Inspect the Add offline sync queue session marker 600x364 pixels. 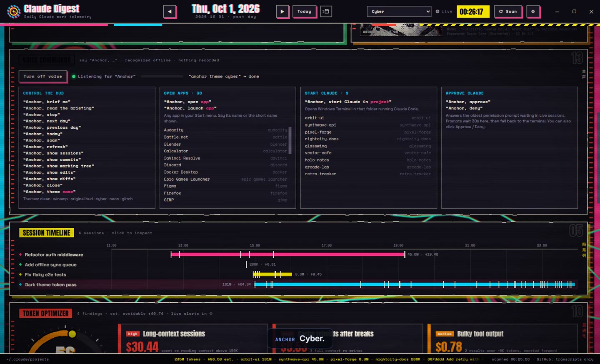click(x=246, y=264)
